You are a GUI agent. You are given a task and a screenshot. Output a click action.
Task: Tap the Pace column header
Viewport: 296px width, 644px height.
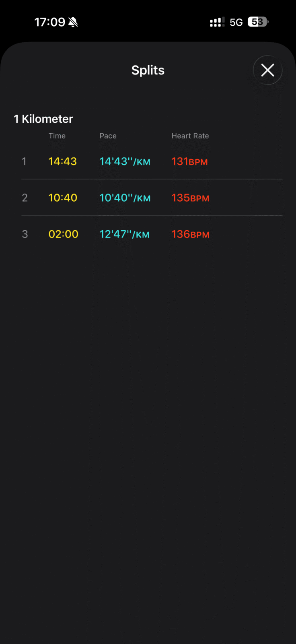tap(108, 136)
